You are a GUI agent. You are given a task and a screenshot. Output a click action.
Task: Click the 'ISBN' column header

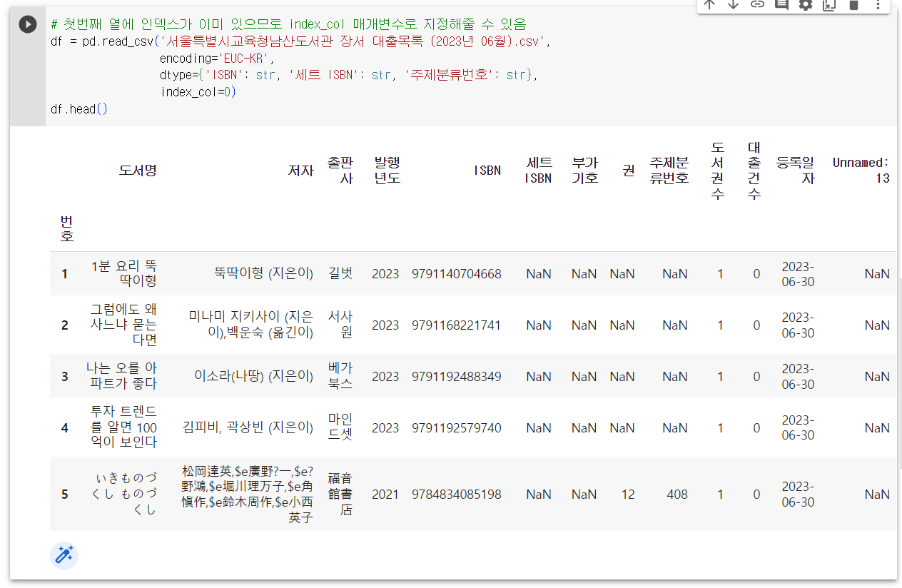pos(487,170)
